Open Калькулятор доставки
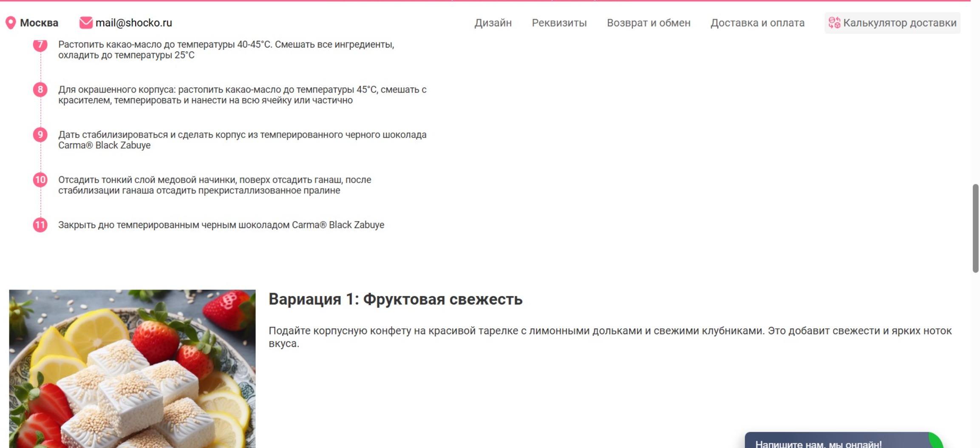The width and height of the screenshot is (980, 448). pyautogui.click(x=892, y=23)
